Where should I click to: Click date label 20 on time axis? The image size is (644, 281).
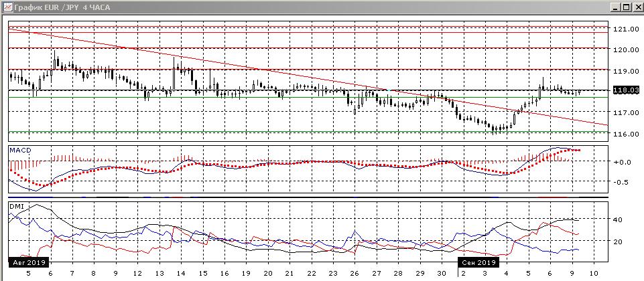[x=268, y=273]
